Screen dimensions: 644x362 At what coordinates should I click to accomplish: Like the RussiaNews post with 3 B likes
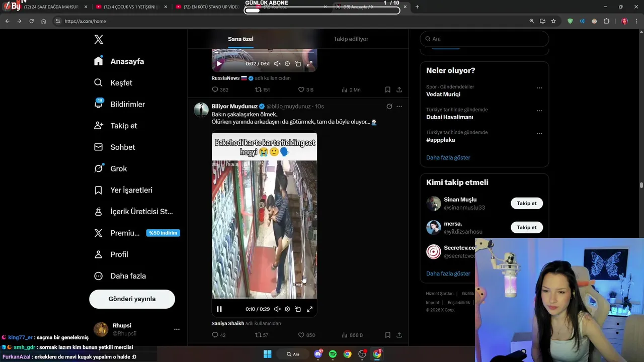(305, 89)
